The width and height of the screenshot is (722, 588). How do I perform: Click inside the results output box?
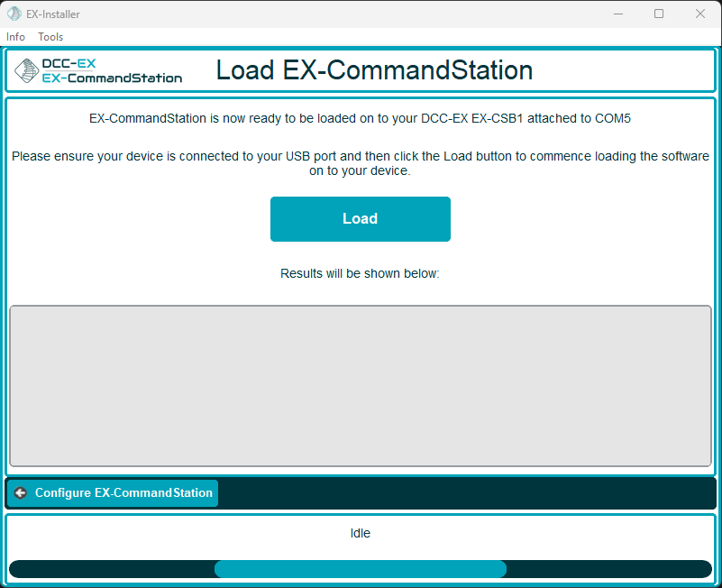[361, 386]
